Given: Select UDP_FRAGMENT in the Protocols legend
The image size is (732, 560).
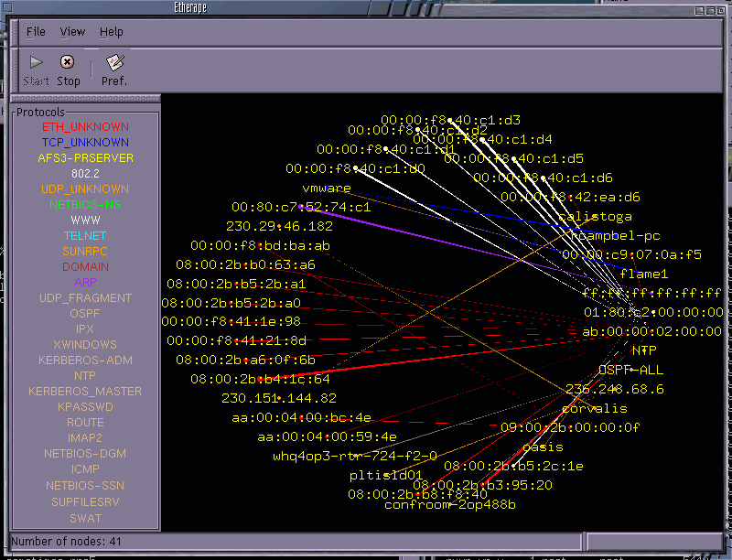Looking at the screenshot, I should click(85, 297).
